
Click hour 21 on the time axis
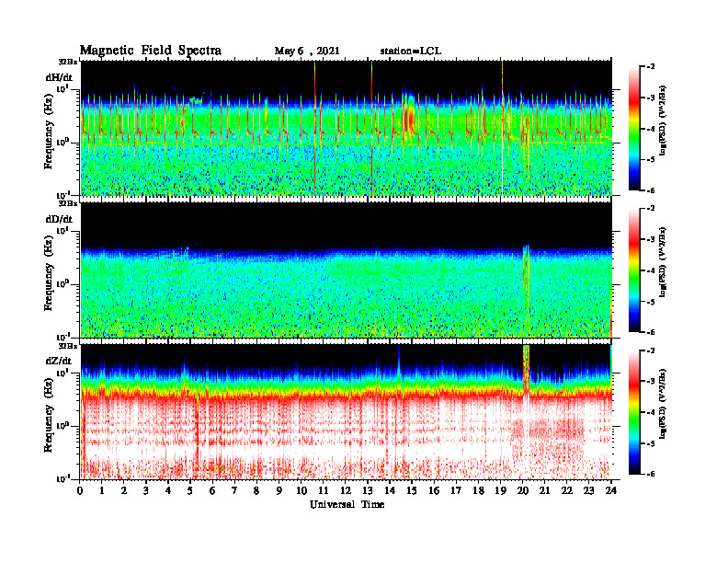(544, 490)
